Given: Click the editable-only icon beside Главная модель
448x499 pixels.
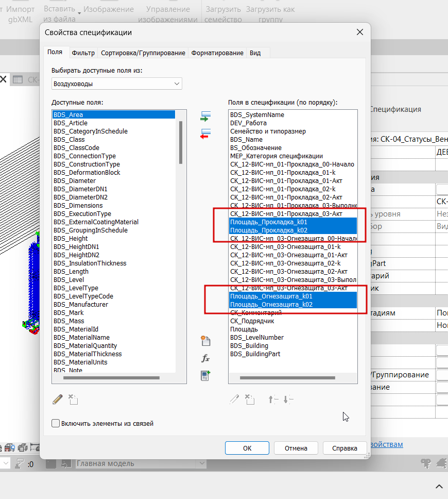Looking at the screenshot, I should point(66,463).
